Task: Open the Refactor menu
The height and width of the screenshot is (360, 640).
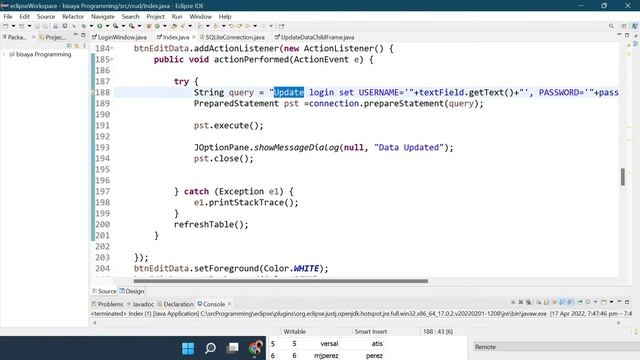Action: point(73,16)
